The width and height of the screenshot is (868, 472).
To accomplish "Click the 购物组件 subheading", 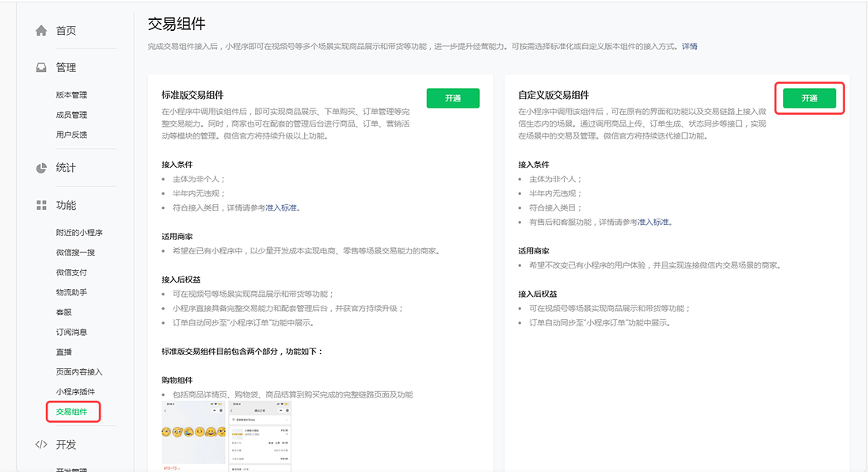I will tap(177, 381).
